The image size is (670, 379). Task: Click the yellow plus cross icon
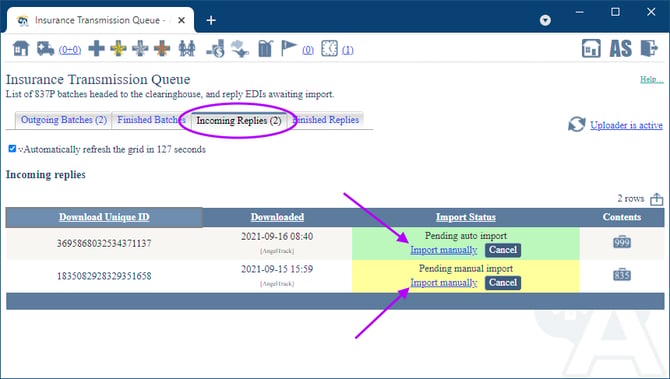(118, 49)
